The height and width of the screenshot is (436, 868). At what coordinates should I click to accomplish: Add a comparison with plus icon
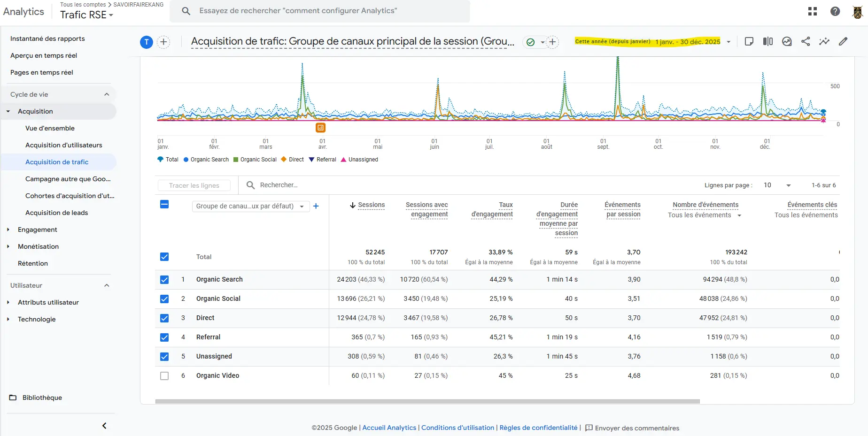pyautogui.click(x=163, y=42)
